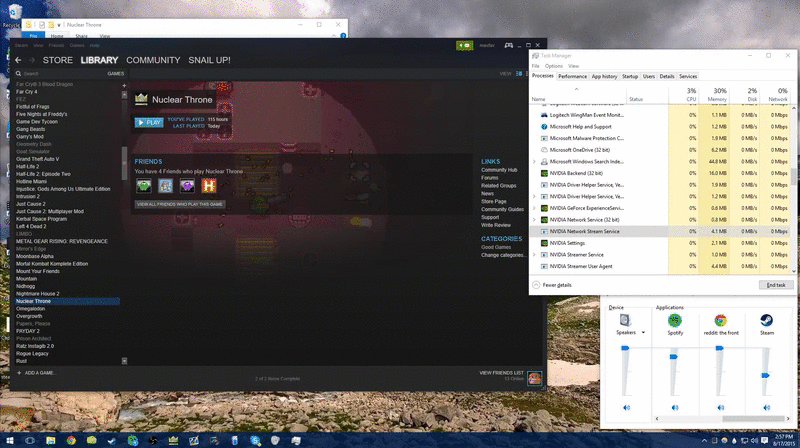The height and width of the screenshot is (448, 800).
Task: Click Steam's forward navigation arrow
Action: pyautogui.click(x=32, y=60)
